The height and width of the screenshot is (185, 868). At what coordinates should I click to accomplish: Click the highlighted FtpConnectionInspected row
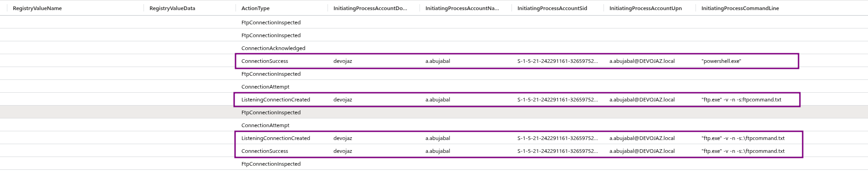[x=434, y=112]
